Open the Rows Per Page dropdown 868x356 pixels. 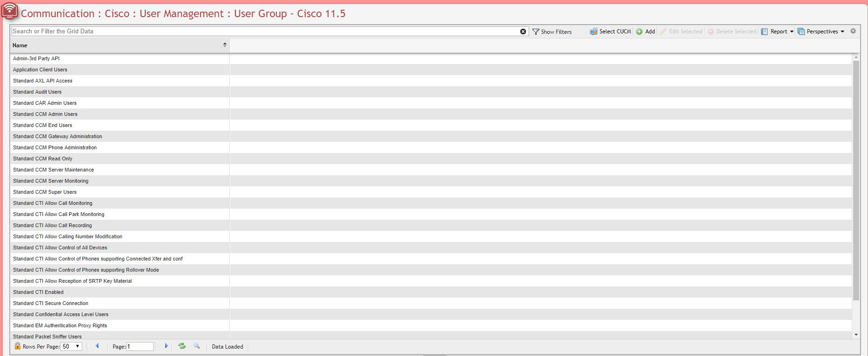pyautogui.click(x=71, y=347)
